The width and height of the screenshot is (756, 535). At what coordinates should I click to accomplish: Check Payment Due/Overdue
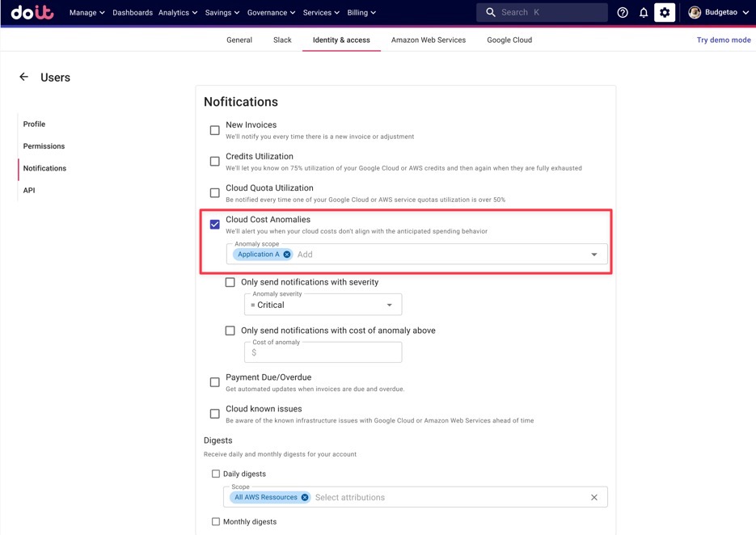pos(214,382)
